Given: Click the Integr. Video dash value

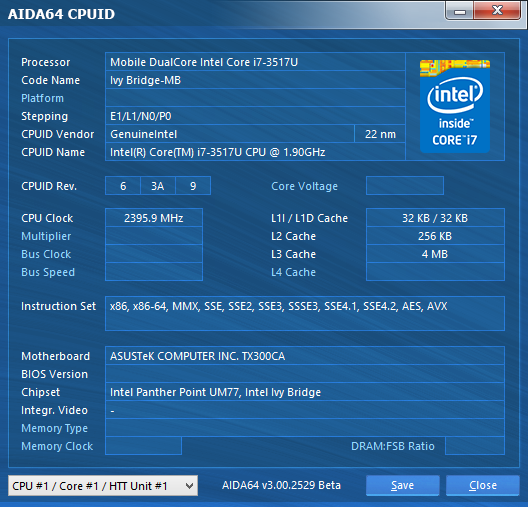Looking at the screenshot, I should [x=305, y=410].
